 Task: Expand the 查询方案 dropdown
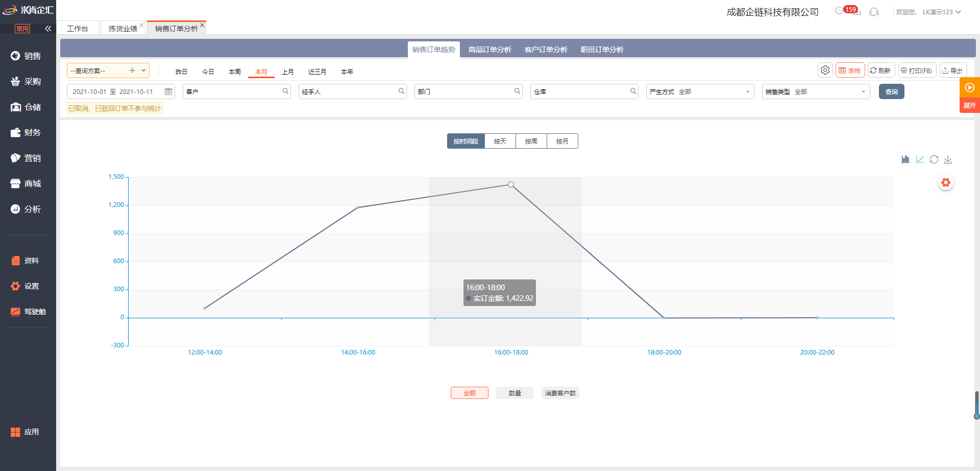[144, 70]
